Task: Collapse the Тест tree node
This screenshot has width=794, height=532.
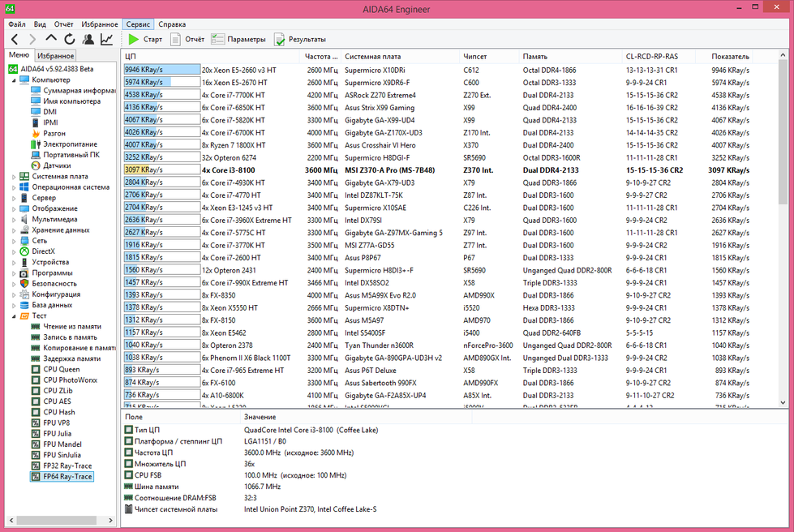Action: (x=14, y=315)
